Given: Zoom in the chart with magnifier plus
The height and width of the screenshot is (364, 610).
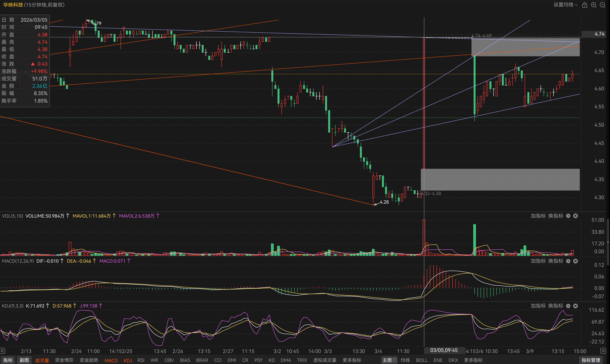Looking at the screenshot, I should 593,5.
